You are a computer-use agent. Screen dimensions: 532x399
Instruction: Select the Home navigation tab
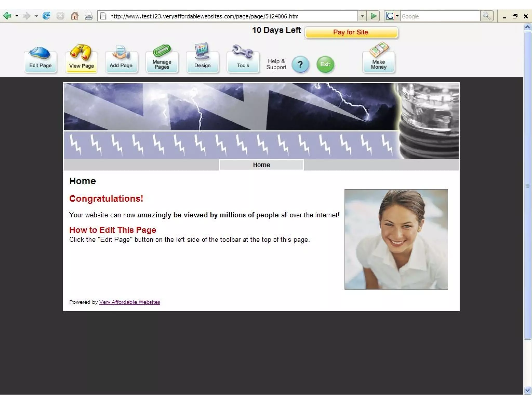point(261,165)
